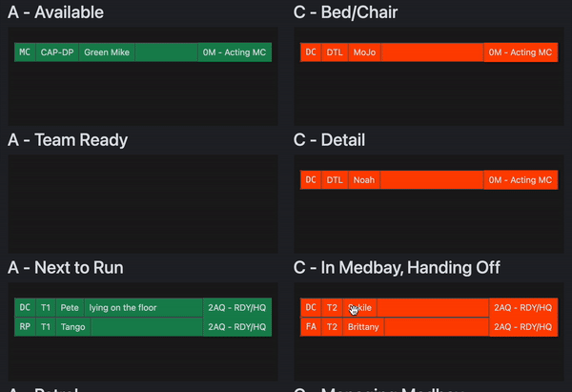
Task: Click the lying on the floor note
Action: tap(123, 307)
